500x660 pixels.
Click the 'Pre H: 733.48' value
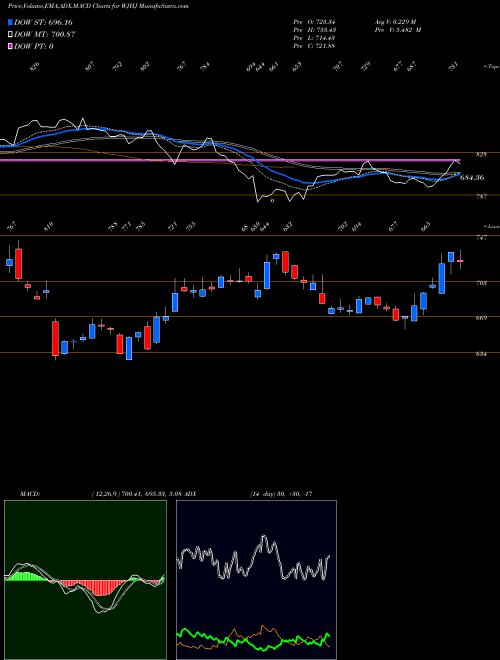tap(314, 30)
